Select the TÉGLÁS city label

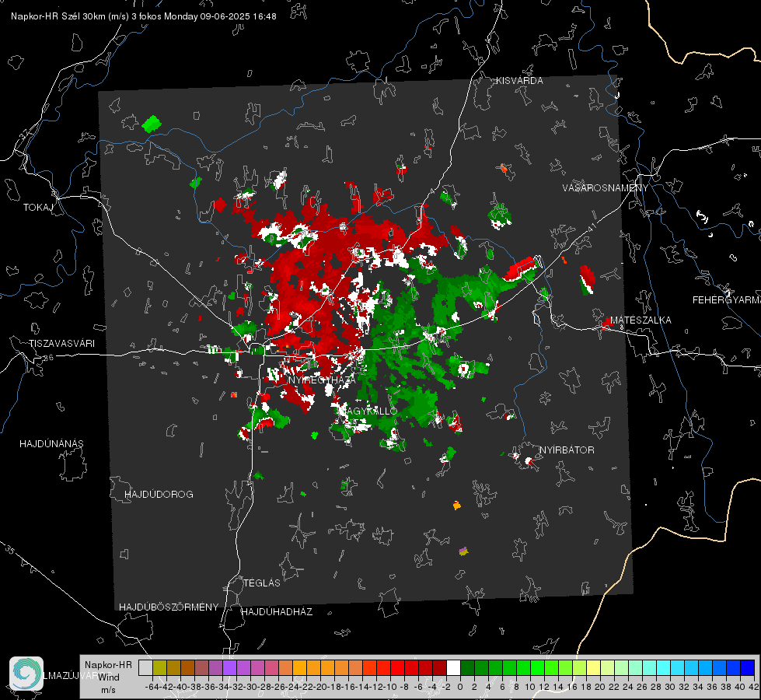[x=262, y=583]
